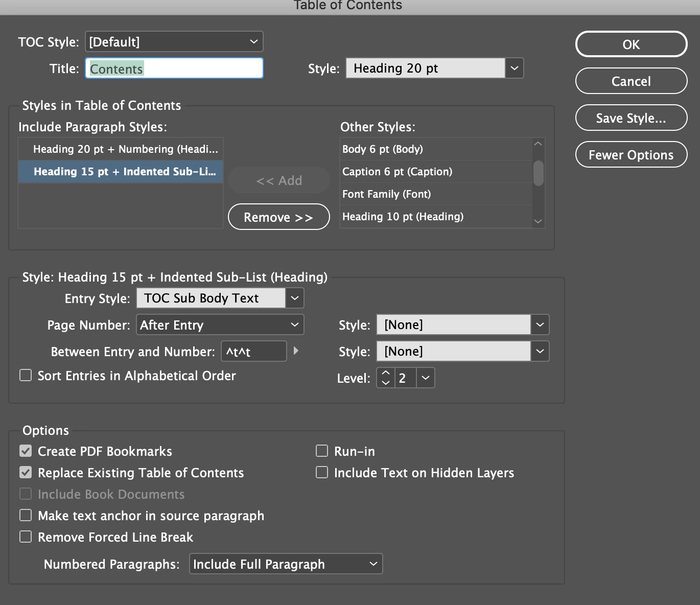The height and width of the screenshot is (605, 700).
Task: Click the Fewer Options button
Action: click(631, 155)
